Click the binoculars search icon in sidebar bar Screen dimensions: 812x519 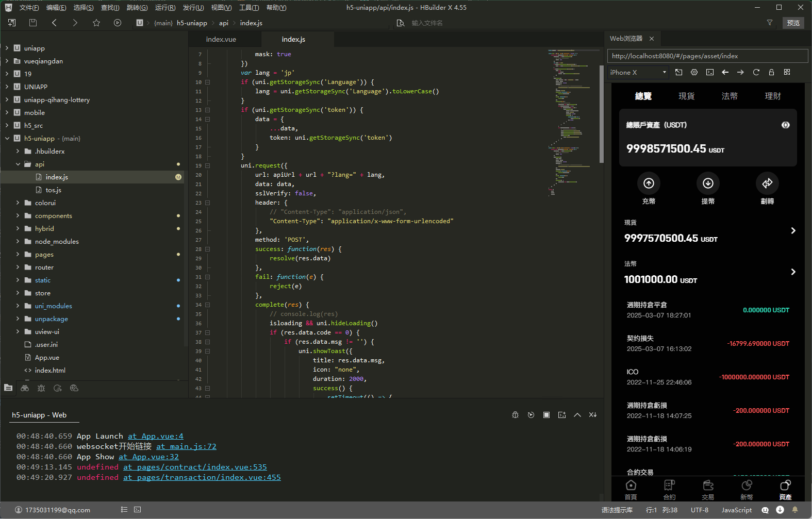pos(25,388)
